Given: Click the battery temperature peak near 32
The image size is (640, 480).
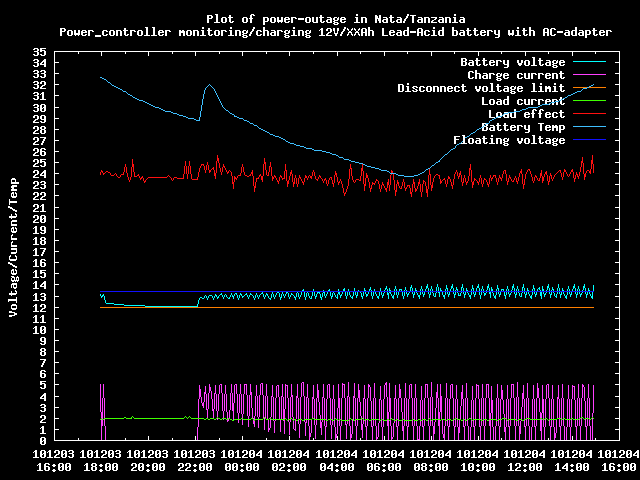Looking at the screenshot, I should [209, 86].
